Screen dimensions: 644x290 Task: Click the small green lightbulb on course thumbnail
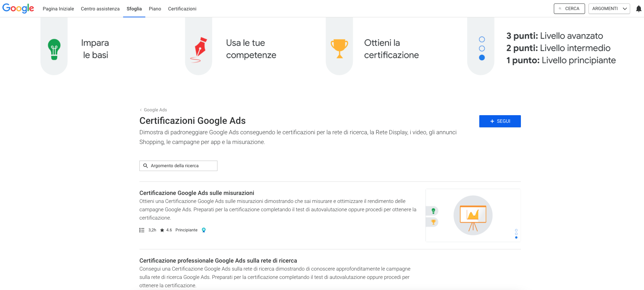[x=433, y=211]
